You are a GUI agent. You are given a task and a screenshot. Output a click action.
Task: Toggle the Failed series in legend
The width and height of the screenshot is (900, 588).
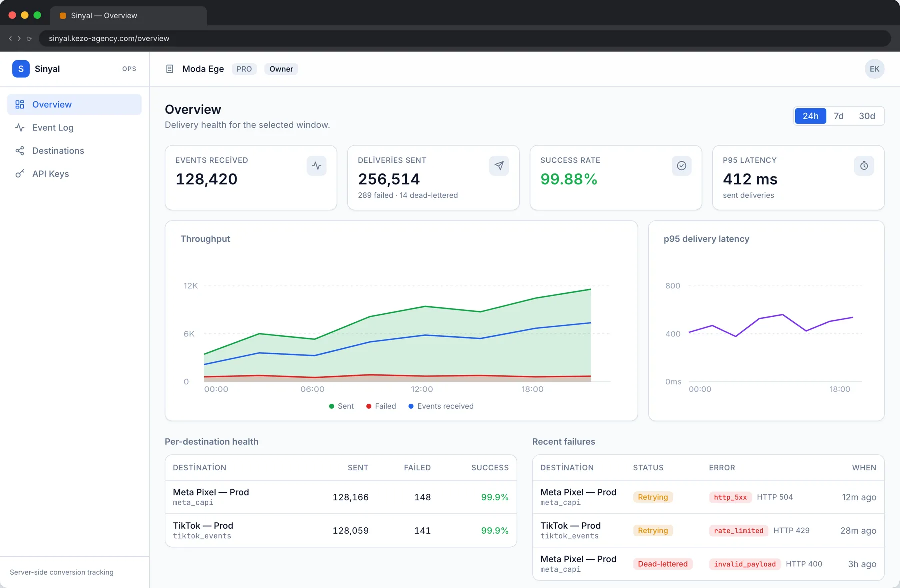[381, 406]
